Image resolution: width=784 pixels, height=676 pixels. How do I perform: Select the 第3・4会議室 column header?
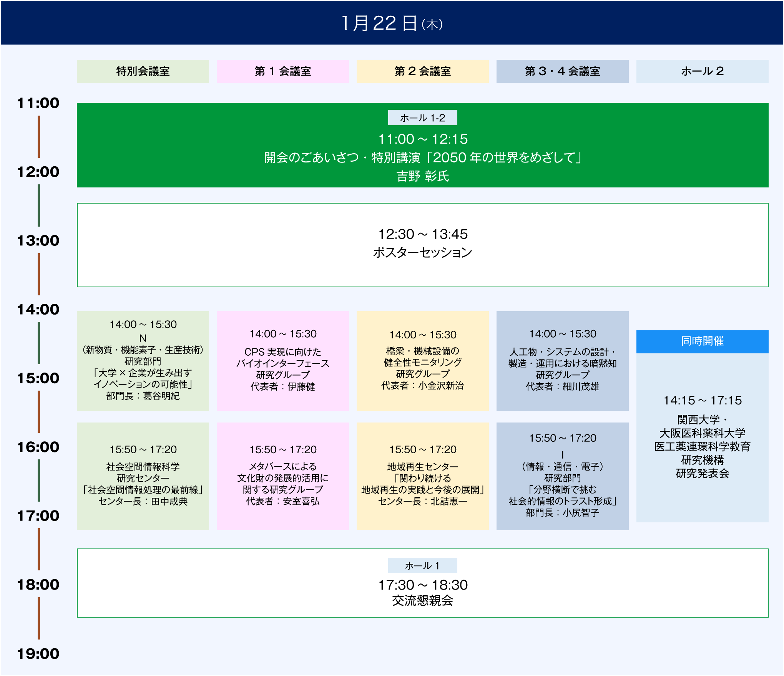click(x=562, y=71)
